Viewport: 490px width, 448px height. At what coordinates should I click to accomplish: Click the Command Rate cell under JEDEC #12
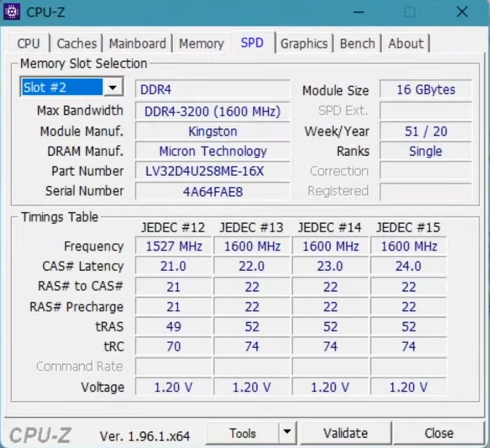(x=174, y=366)
